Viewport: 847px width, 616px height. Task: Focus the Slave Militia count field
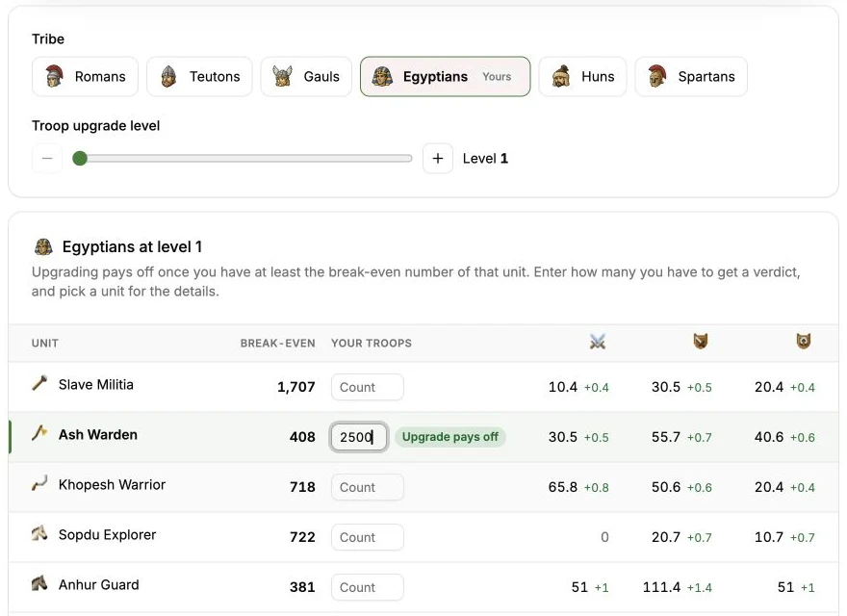(x=368, y=387)
